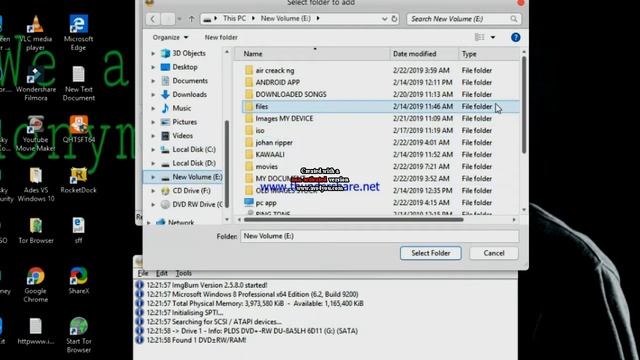The width and height of the screenshot is (640, 360).
Task: Launch Start Tor Browser desktop icon
Action: click(x=78, y=336)
